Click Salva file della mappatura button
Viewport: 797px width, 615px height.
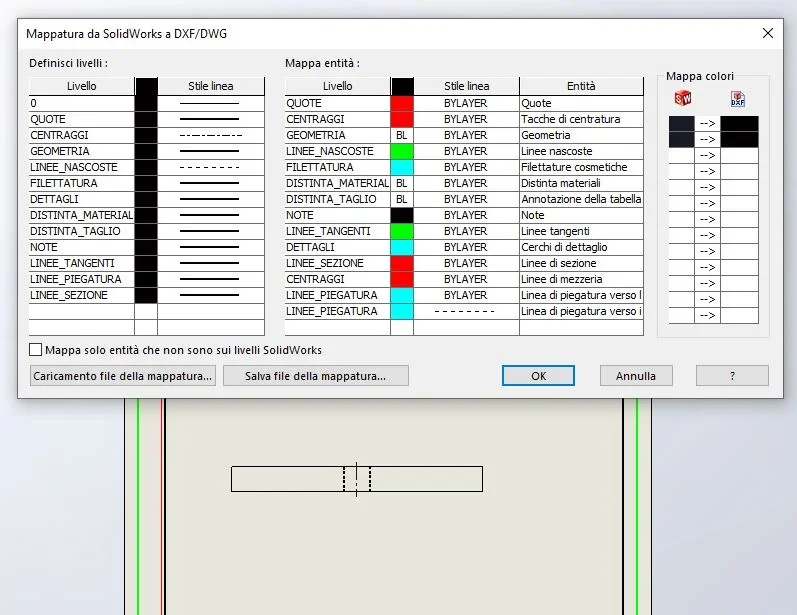click(316, 376)
